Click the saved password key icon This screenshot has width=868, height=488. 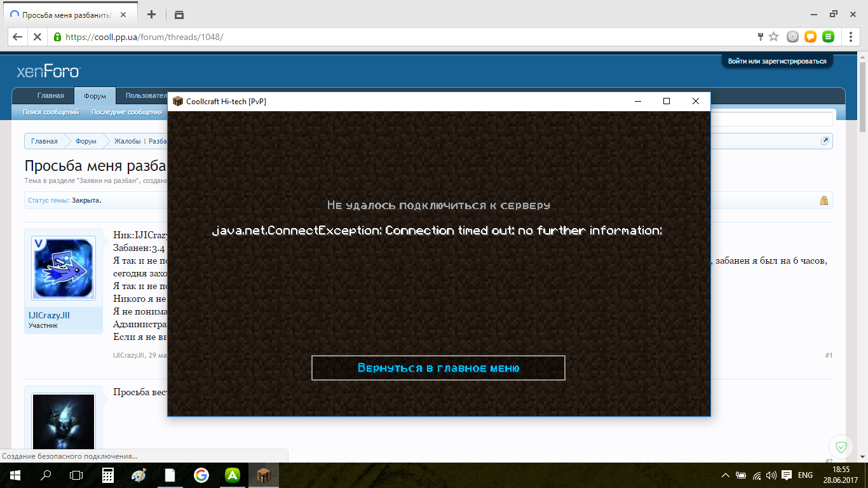tap(760, 37)
